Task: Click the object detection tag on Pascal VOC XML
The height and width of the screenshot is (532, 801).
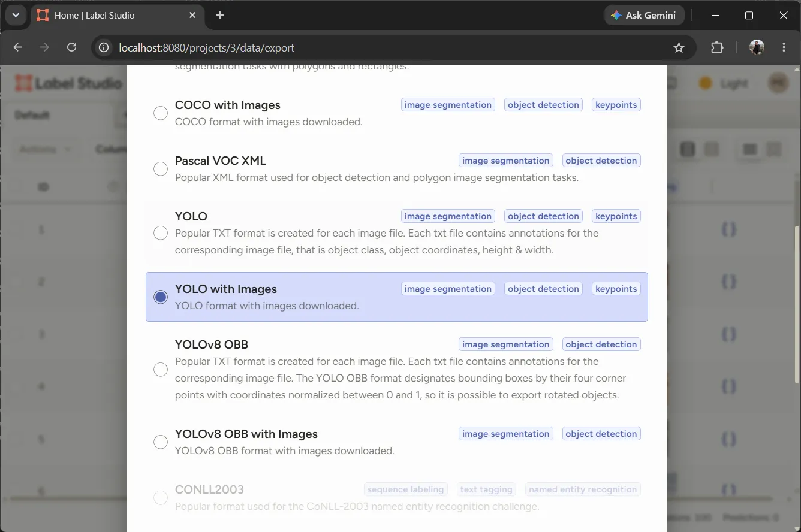Action: (601, 161)
